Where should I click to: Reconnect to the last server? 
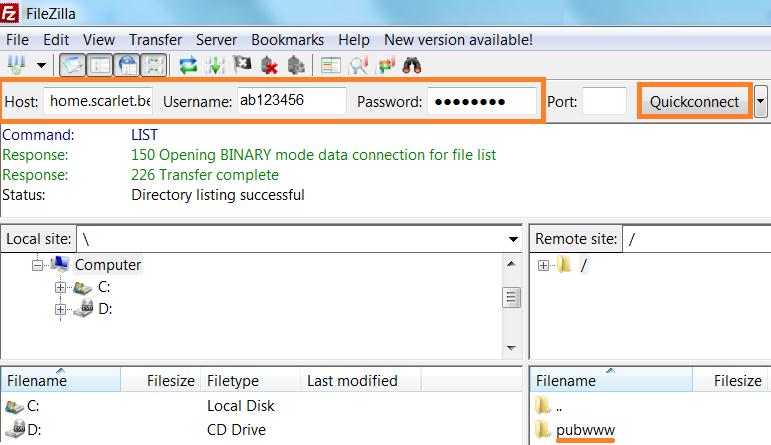[296, 65]
